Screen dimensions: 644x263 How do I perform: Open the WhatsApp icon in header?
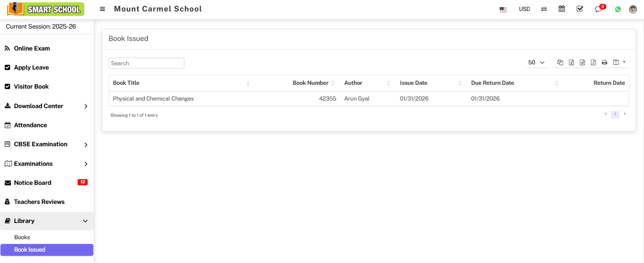pyautogui.click(x=618, y=9)
